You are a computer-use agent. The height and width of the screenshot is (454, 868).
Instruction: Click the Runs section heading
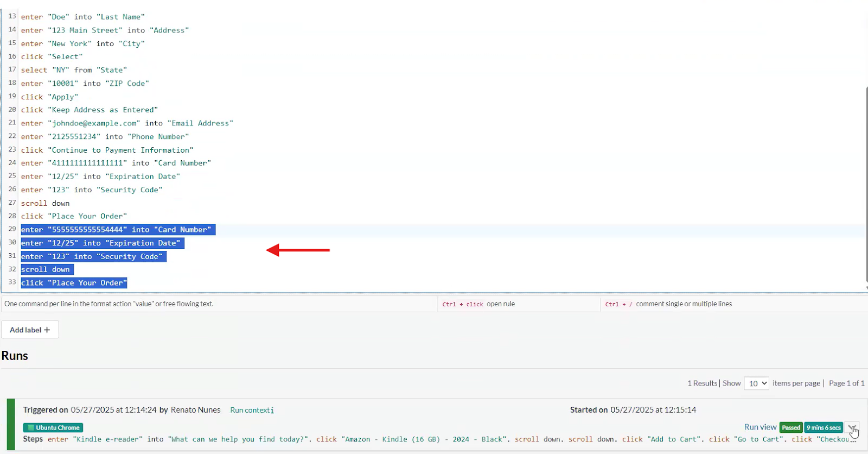[x=15, y=356]
